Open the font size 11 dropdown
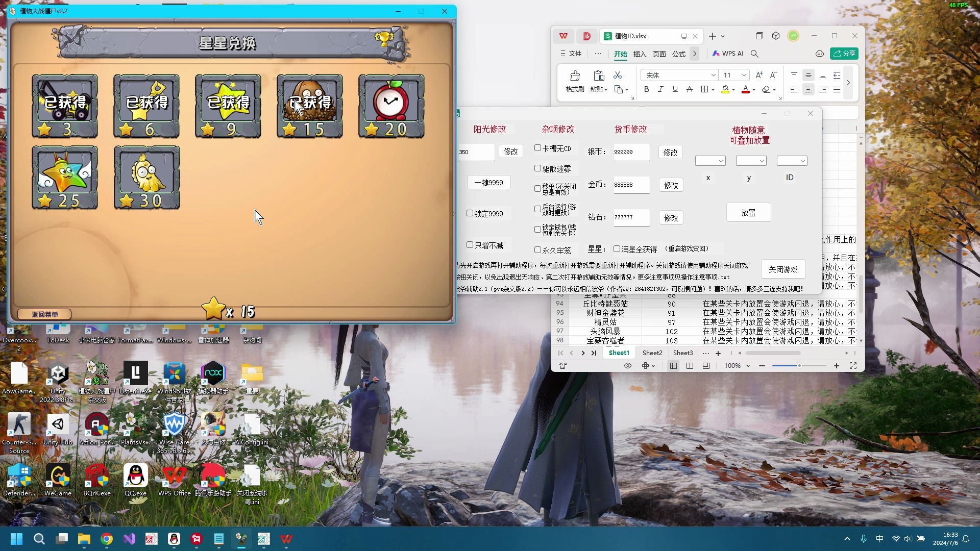The width and height of the screenshot is (980, 551). (744, 76)
